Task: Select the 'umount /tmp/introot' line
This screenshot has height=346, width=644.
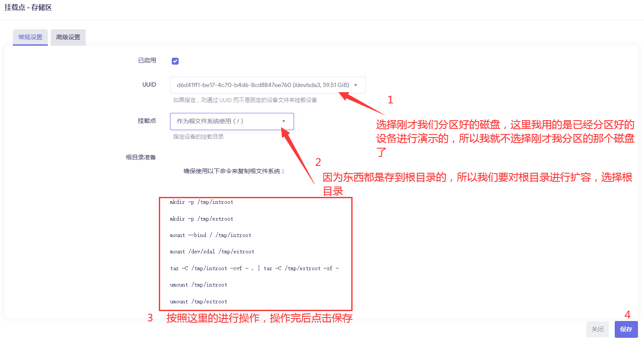Action: click(x=198, y=285)
